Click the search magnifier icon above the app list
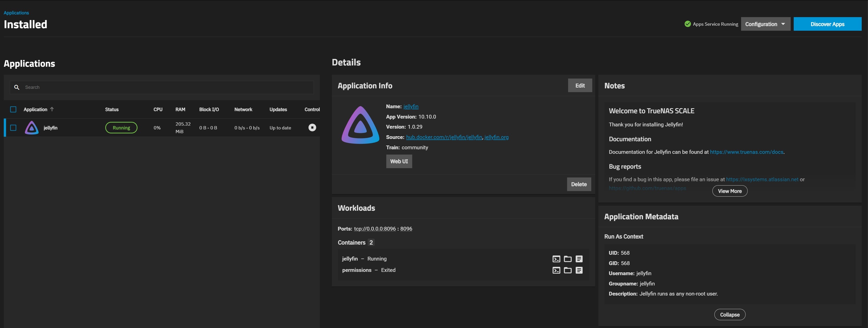This screenshot has height=328, width=868. coord(17,87)
